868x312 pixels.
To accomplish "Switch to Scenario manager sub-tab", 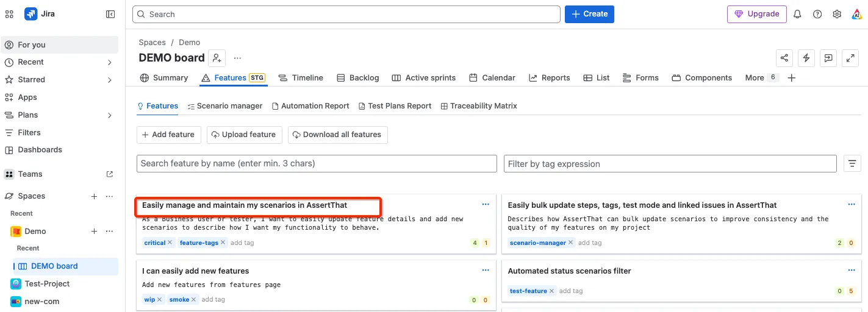I will tap(225, 106).
